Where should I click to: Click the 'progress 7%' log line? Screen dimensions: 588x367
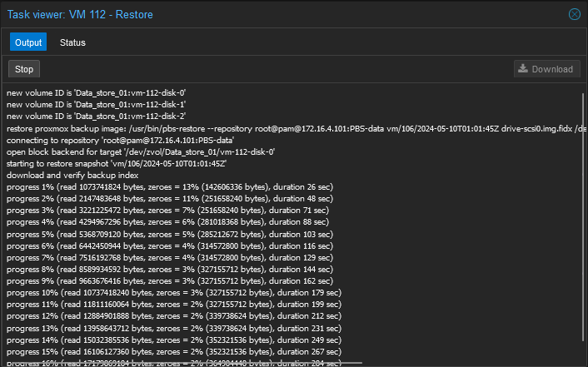pos(170,257)
